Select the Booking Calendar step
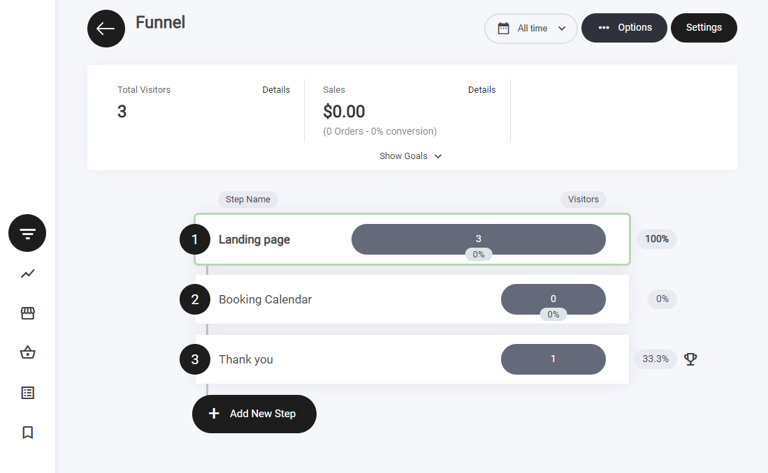 [x=265, y=300]
